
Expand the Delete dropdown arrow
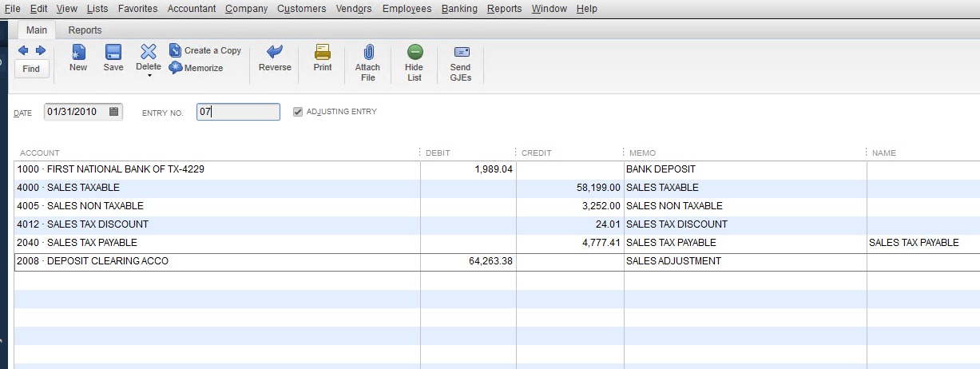pos(149,76)
